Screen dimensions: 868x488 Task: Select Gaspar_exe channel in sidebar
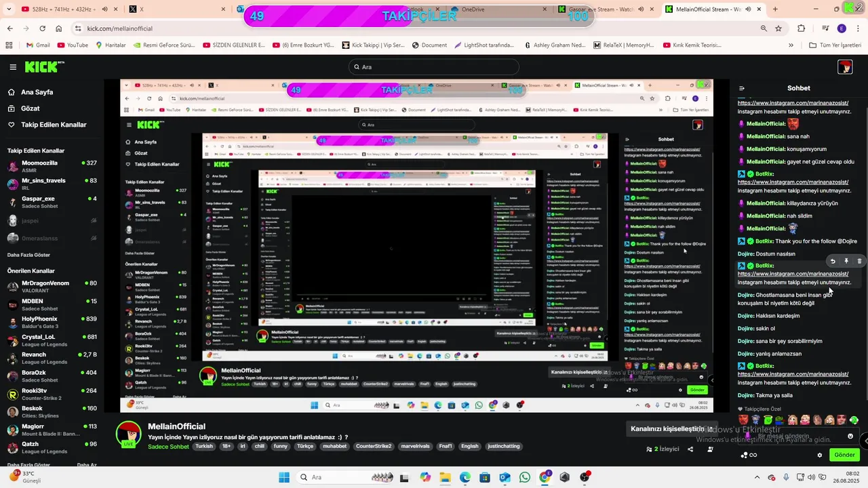coord(52,202)
